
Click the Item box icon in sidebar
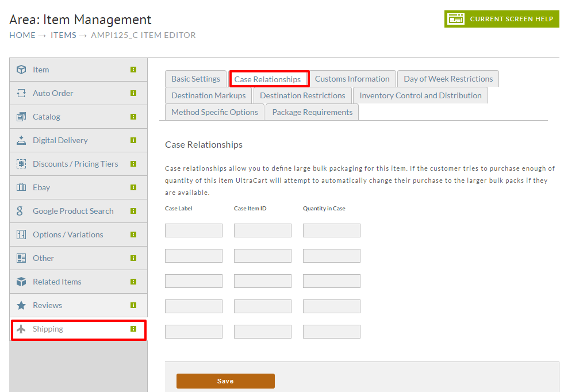(21, 70)
